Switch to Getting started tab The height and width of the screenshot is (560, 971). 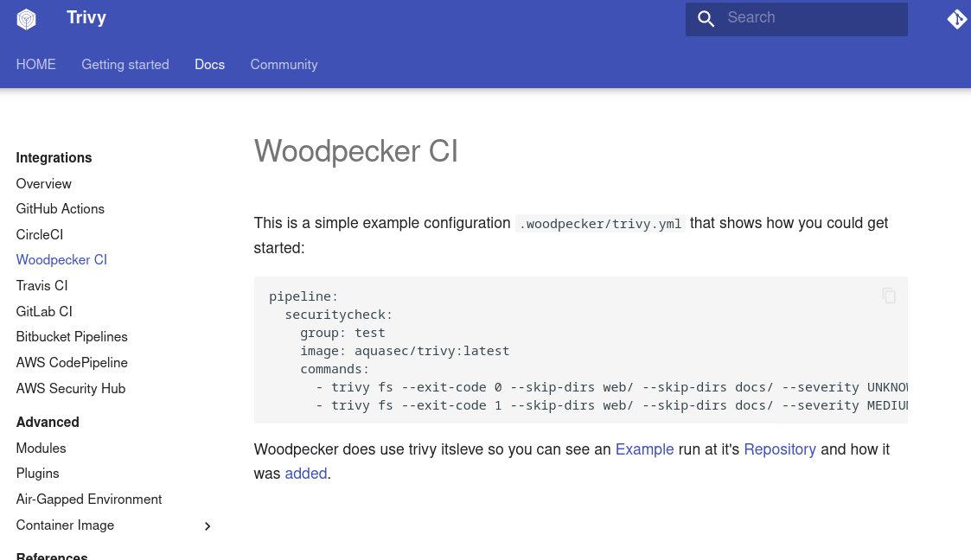[x=125, y=64]
